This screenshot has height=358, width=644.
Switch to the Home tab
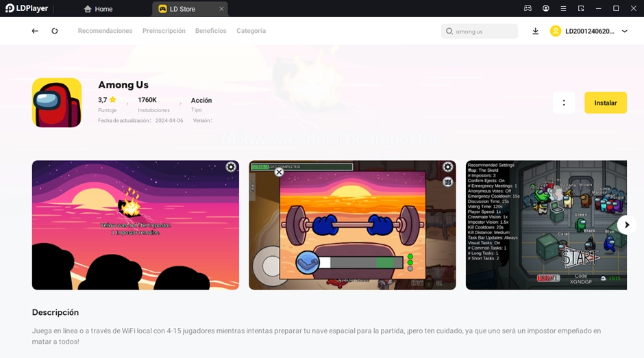click(98, 9)
